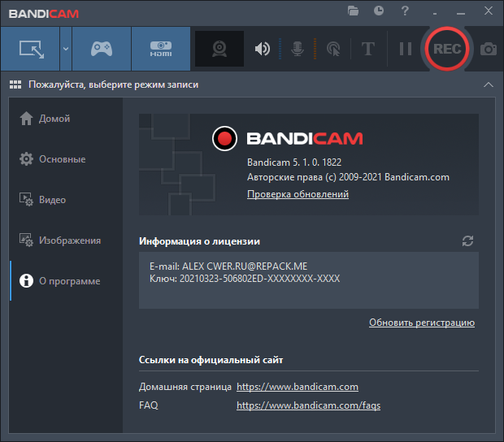Click the FAQ label

coord(149,405)
